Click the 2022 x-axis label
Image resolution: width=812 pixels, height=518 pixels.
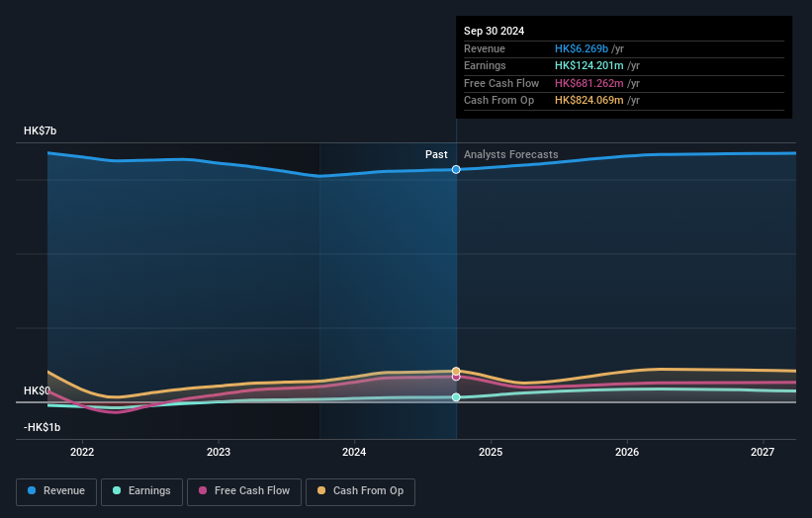(x=82, y=452)
